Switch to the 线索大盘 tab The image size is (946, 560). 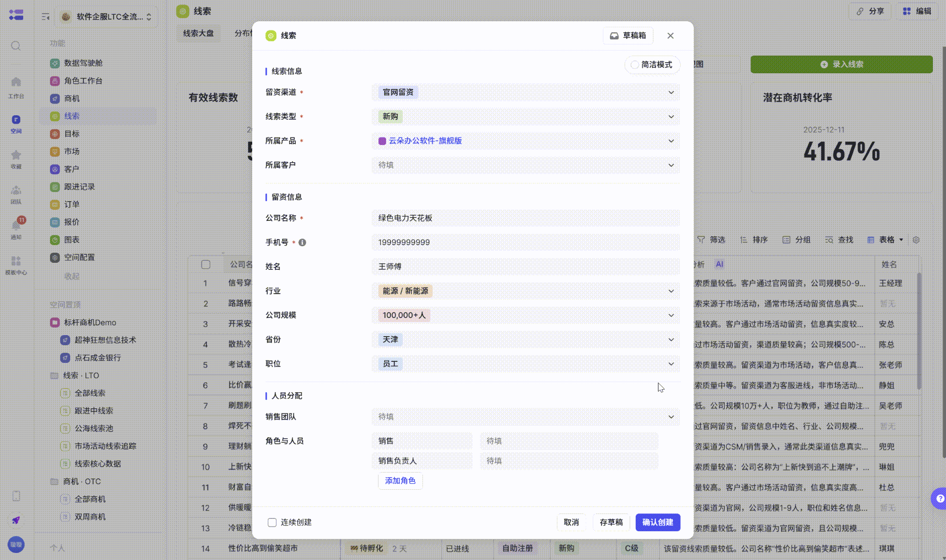(198, 33)
